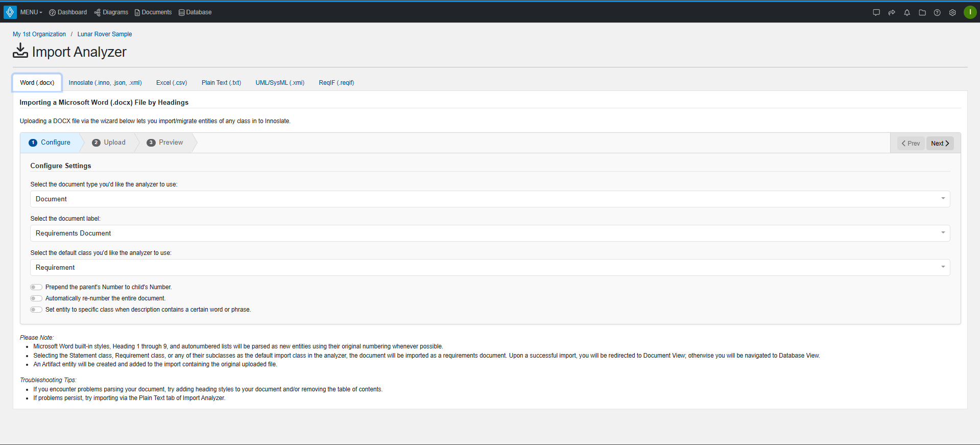Enable set entity to specific class toggle
Image resolution: width=980 pixels, height=445 pixels.
(36, 310)
